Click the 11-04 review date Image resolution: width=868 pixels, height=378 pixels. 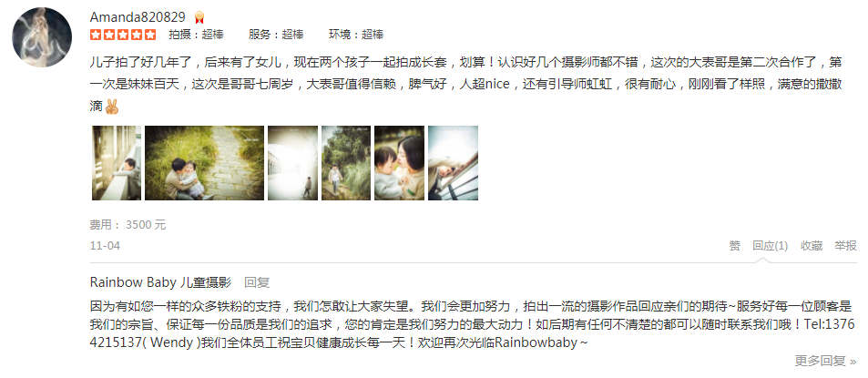[105, 246]
